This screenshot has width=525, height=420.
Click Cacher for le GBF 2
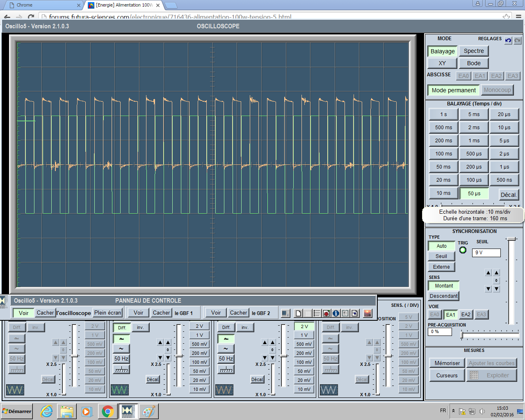click(238, 313)
